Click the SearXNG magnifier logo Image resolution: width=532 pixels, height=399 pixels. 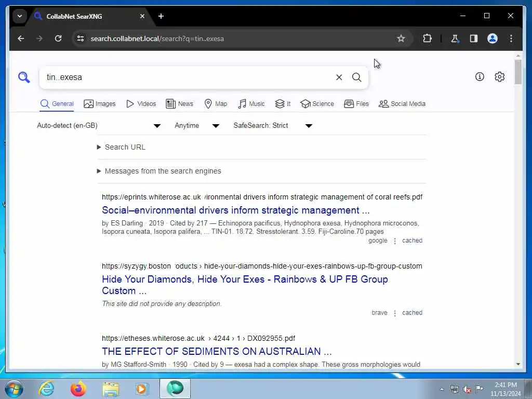point(24,77)
